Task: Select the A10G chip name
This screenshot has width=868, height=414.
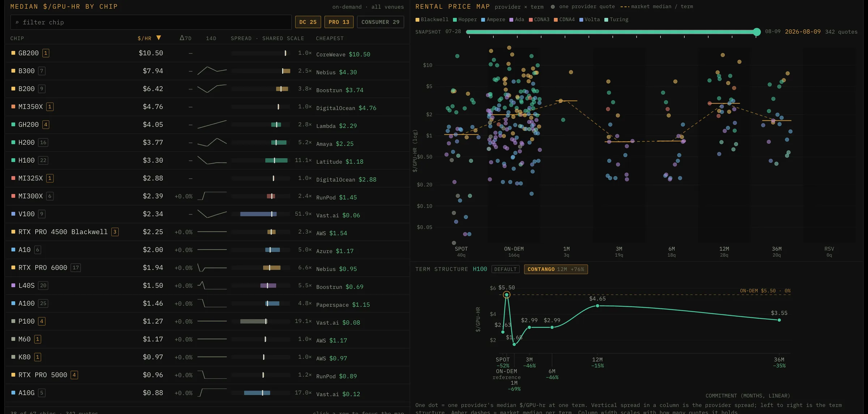Action: click(x=26, y=393)
